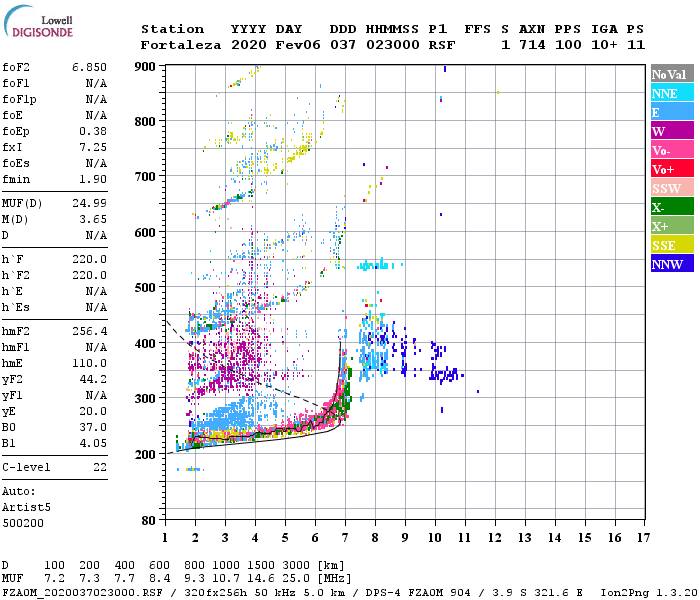Image resolution: width=700 pixels, height=600 pixels.
Task: Click the PPS value 100
Action: pyautogui.click(x=568, y=45)
